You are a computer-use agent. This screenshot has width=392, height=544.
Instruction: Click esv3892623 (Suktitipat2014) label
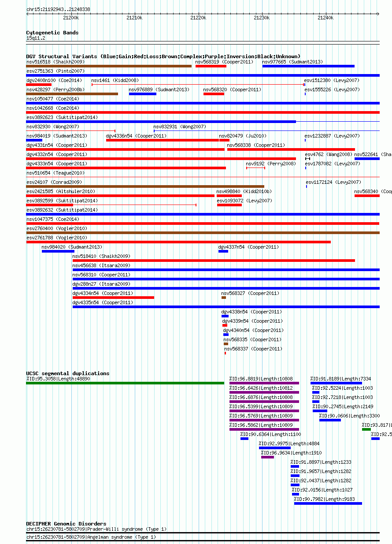coord(62,118)
